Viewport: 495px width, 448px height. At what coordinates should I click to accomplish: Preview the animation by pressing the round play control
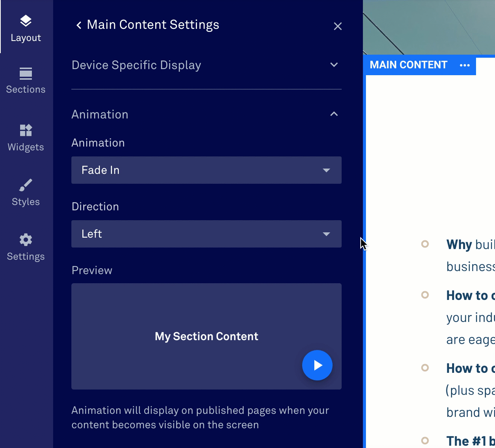[x=317, y=365]
